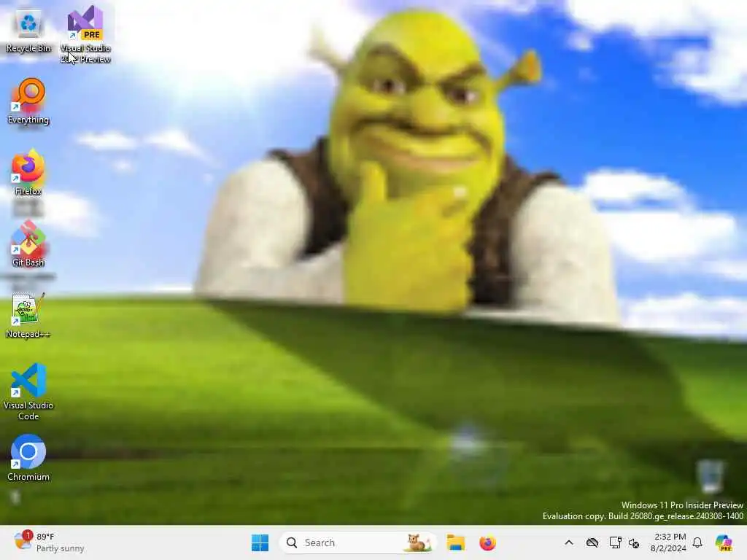
Task: Open Copilot Preview in the taskbar
Action: click(724, 542)
